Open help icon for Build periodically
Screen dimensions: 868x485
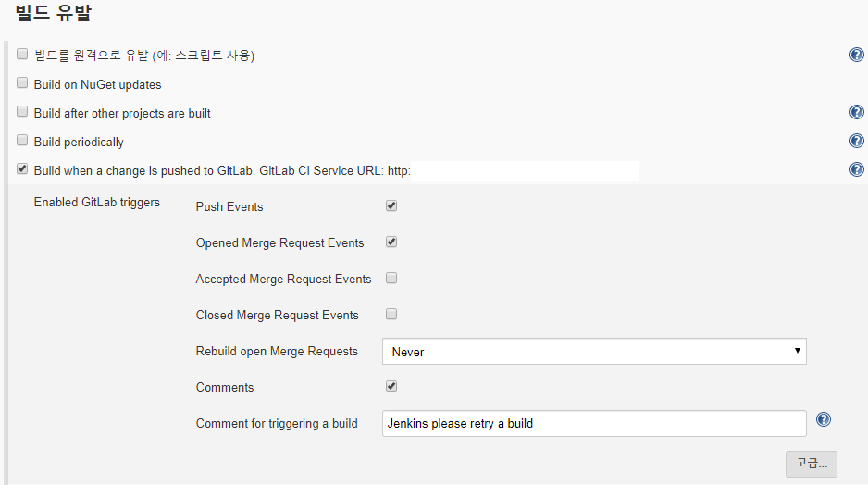click(856, 142)
